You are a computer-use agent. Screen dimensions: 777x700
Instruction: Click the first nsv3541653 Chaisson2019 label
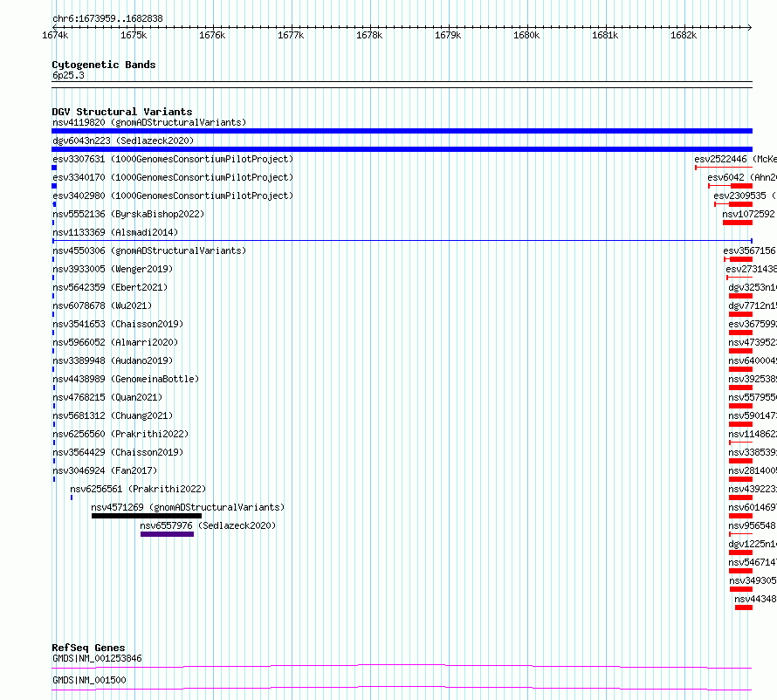(x=118, y=324)
